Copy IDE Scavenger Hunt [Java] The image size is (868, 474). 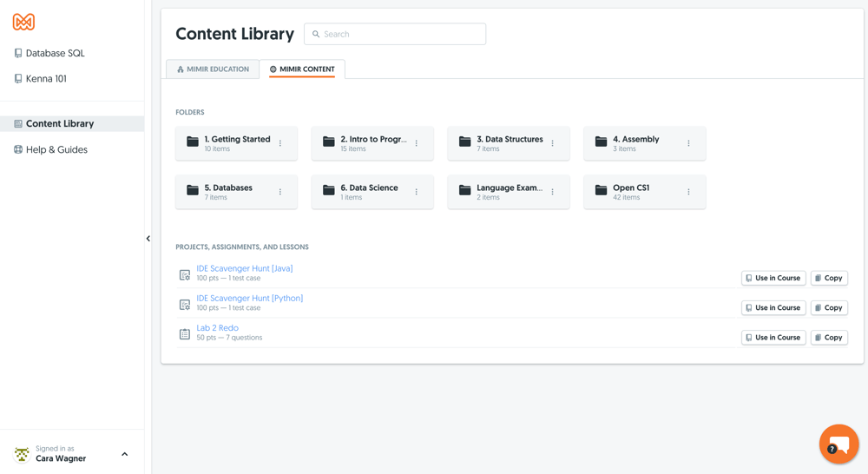point(829,278)
